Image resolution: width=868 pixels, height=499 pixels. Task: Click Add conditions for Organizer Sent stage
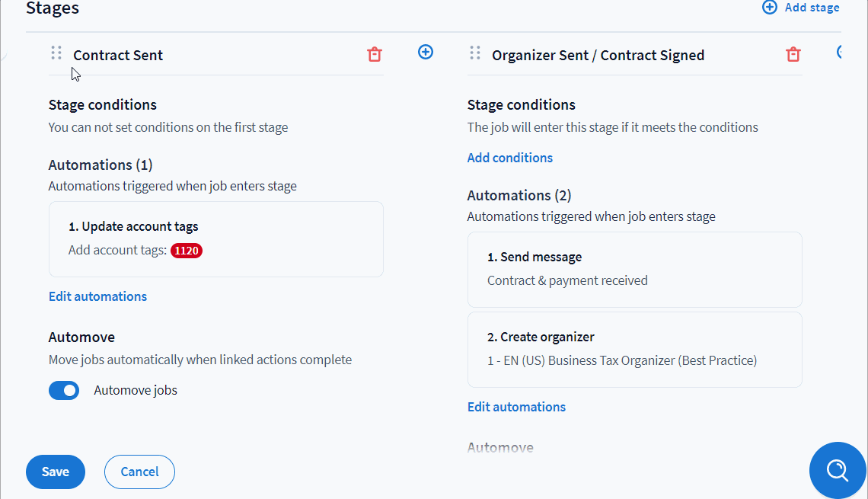coord(509,158)
